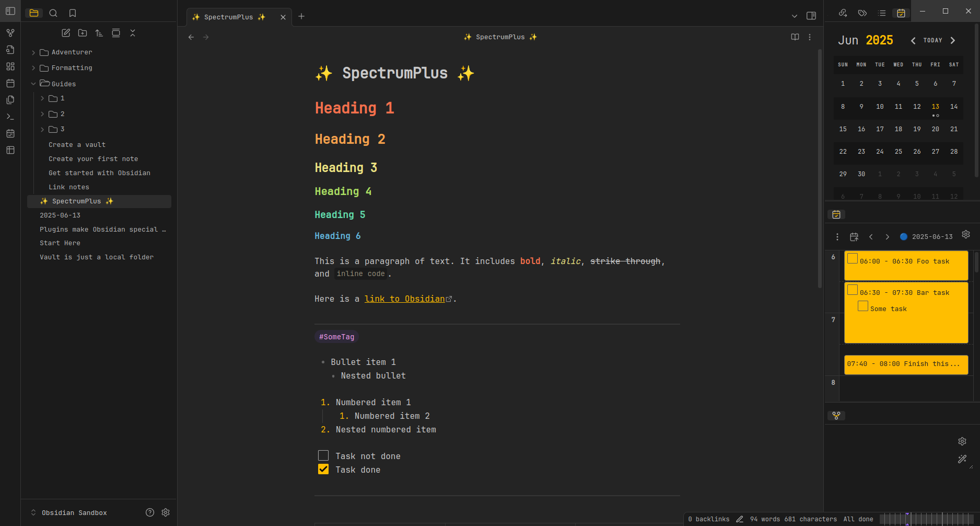Image resolution: width=980 pixels, height=526 pixels.
Task: Go to previous day in planner
Action: point(871,237)
